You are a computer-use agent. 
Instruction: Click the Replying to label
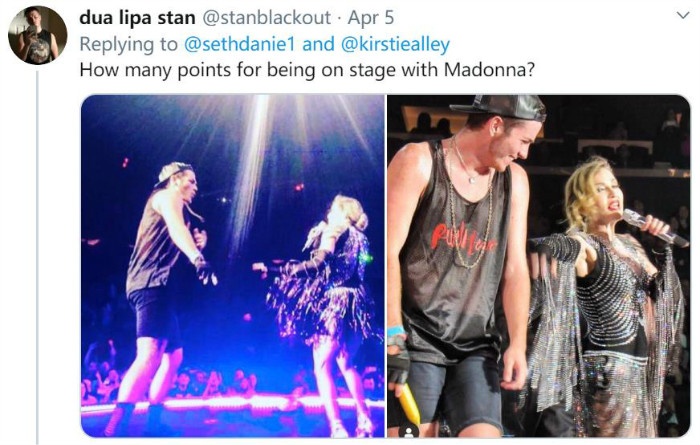pos(129,44)
